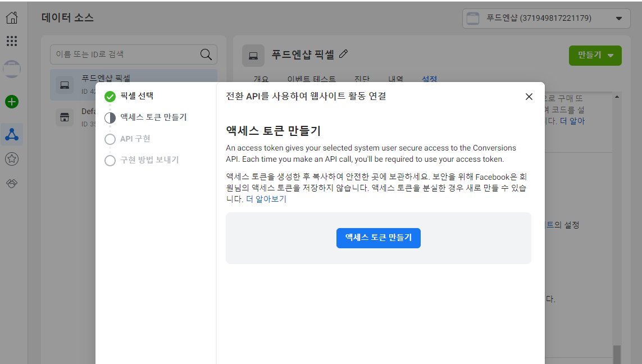Click the 구현 방법 보내기 step circle
Image resolution: width=642 pixels, height=364 pixels.
coord(110,161)
